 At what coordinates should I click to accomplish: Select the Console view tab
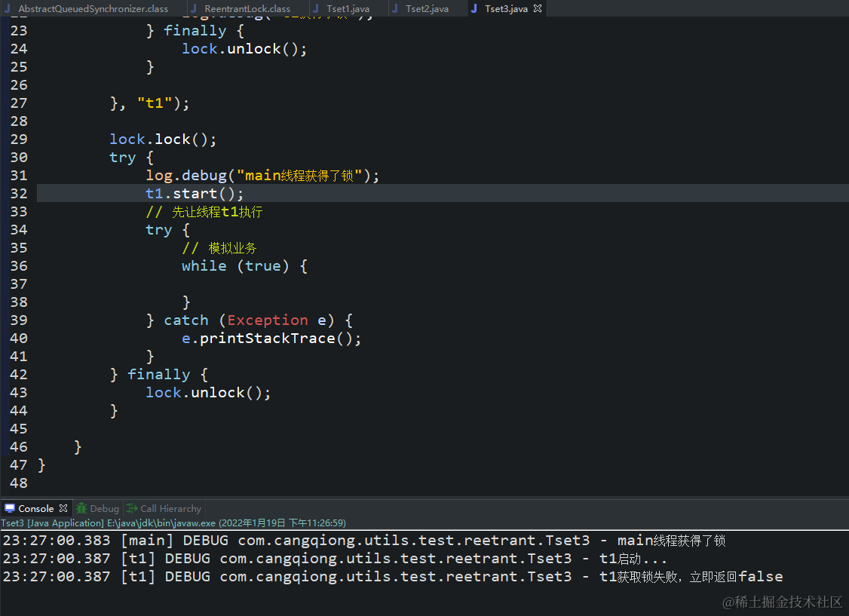click(x=35, y=509)
